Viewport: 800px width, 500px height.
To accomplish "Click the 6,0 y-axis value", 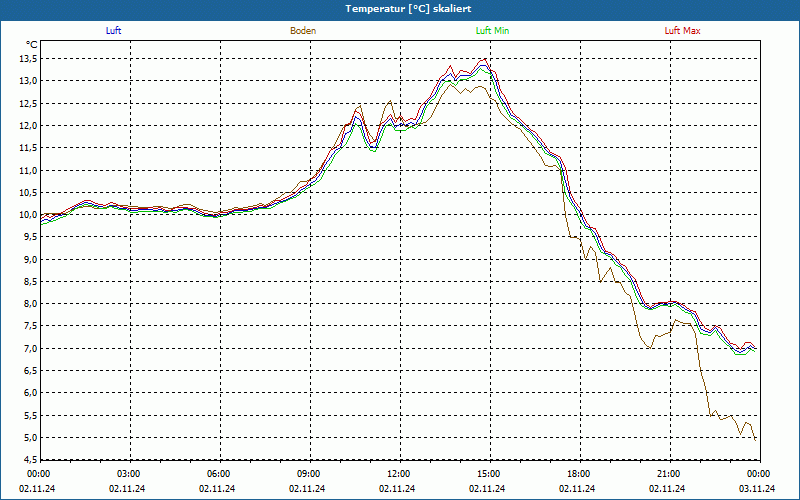I will [x=30, y=393].
